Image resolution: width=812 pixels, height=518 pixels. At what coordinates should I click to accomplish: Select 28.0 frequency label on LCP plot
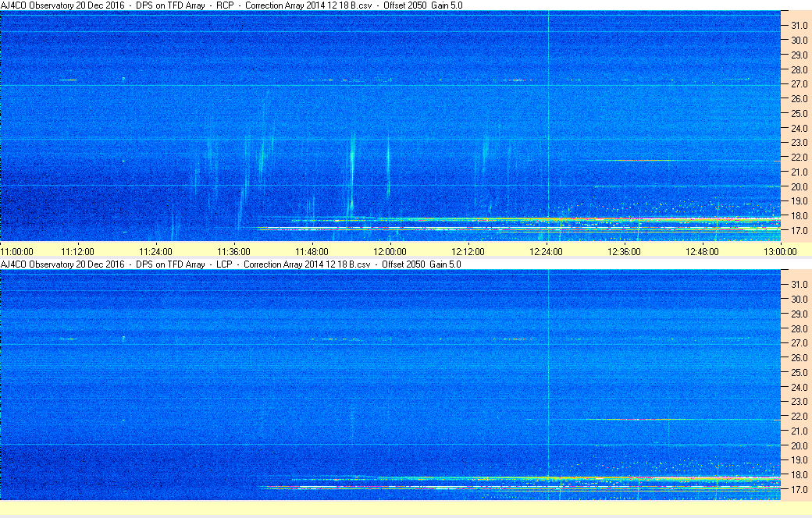[x=799, y=328]
